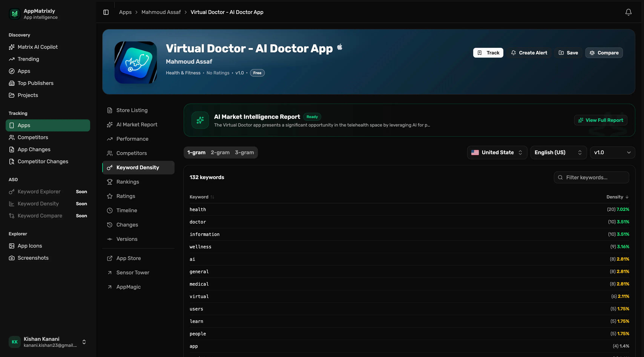644x357 pixels.
Task: Open App Store external link
Action: coord(138,258)
